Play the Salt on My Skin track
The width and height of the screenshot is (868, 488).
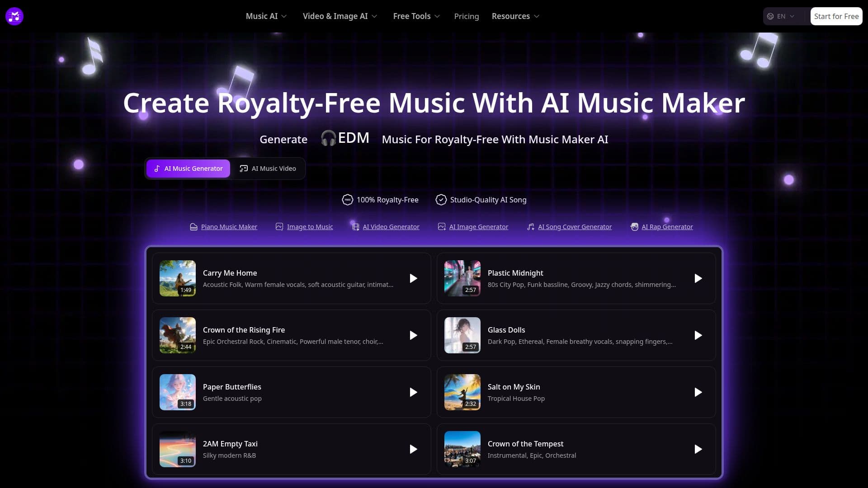click(x=698, y=392)
